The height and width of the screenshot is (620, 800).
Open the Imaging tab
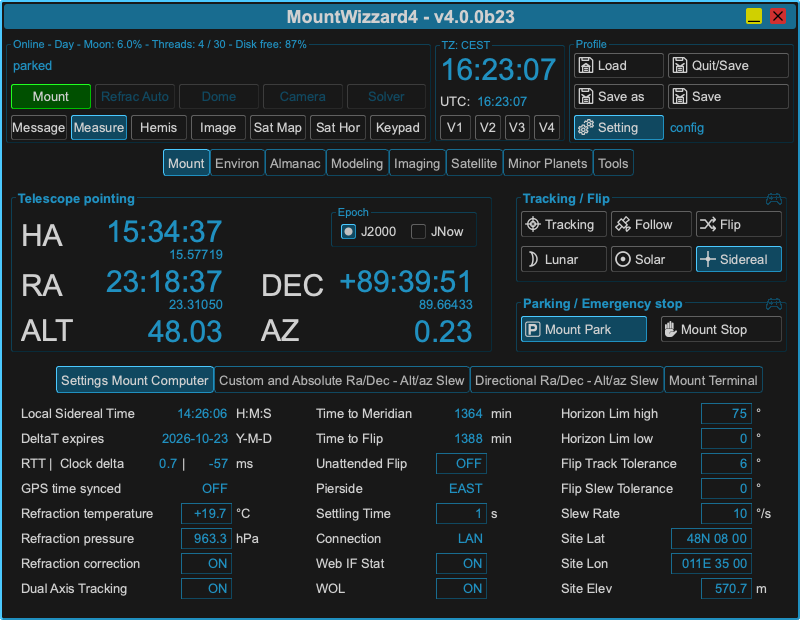tap(417, 163)
